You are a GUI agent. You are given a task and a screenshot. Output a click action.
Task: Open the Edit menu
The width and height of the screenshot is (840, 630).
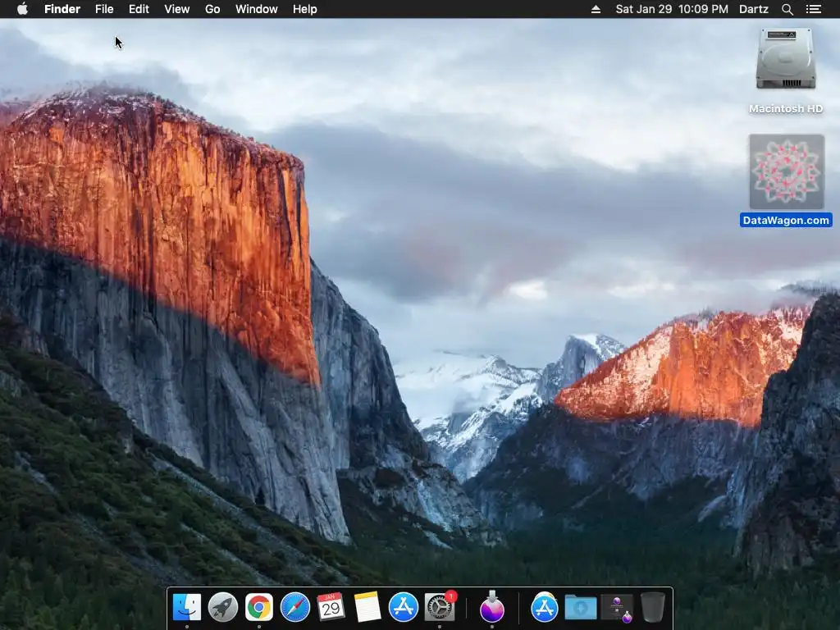tap(139, 9)
